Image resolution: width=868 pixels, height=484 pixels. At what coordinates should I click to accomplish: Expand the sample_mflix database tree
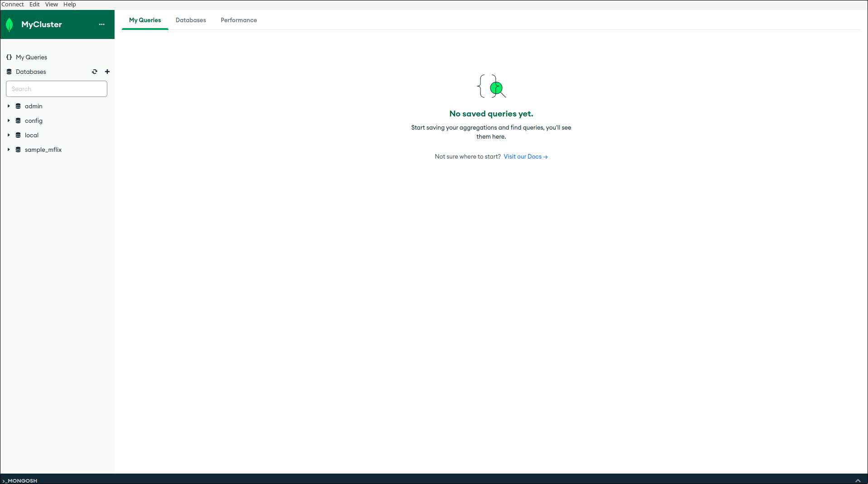(9, 150)
